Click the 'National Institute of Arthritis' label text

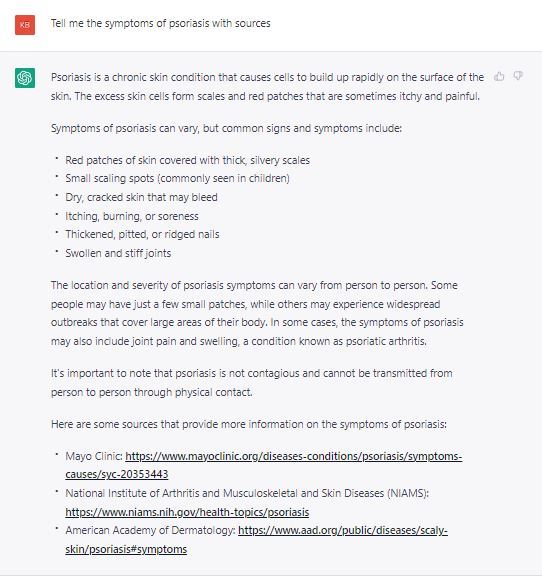tap(247, 493)
